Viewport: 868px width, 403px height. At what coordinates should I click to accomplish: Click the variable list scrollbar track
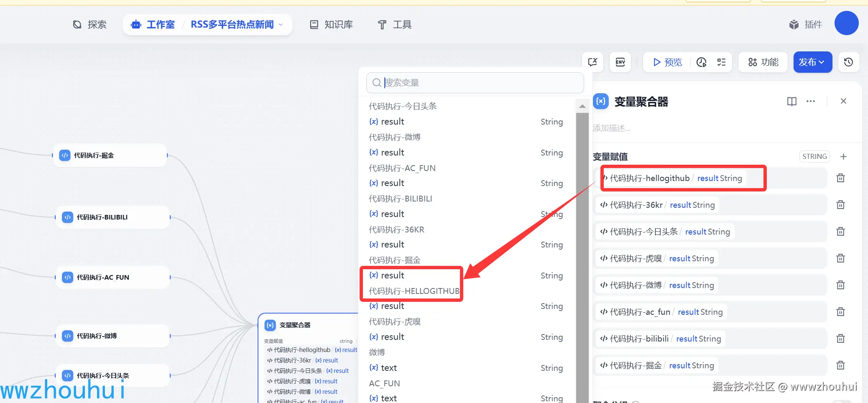click(582, 258)
